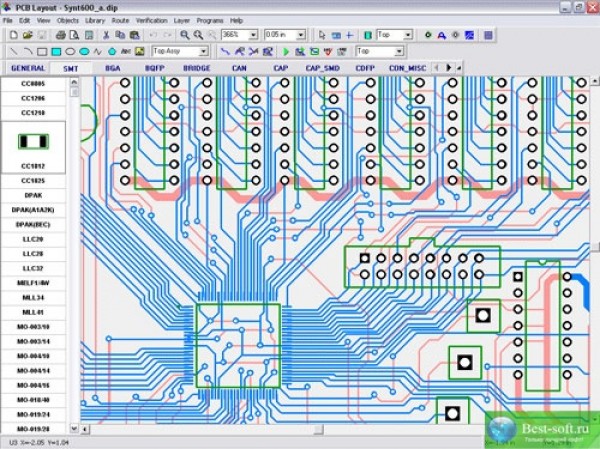
Task: Open the Objects menu
Action: [68, 21]
